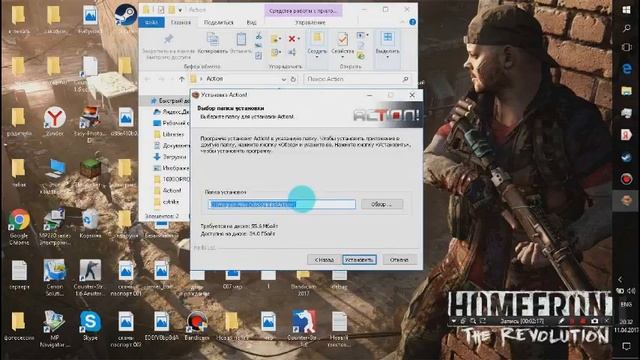Click the Search Action field in Explorer
This screenshot has height=360, width=640.
(357, 79)
